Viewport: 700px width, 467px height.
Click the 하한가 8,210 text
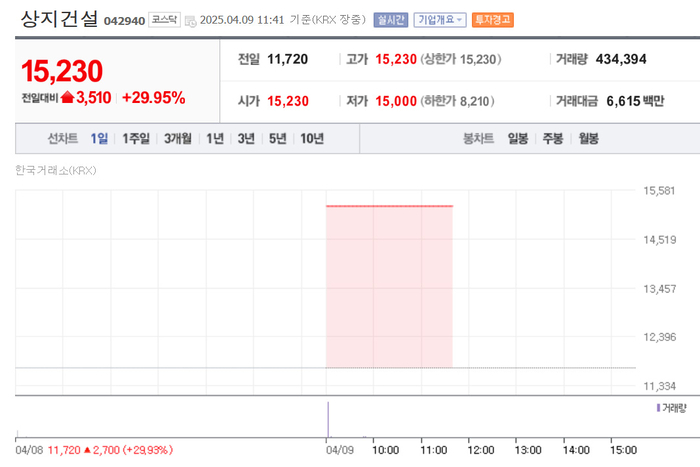coord(457,101)
